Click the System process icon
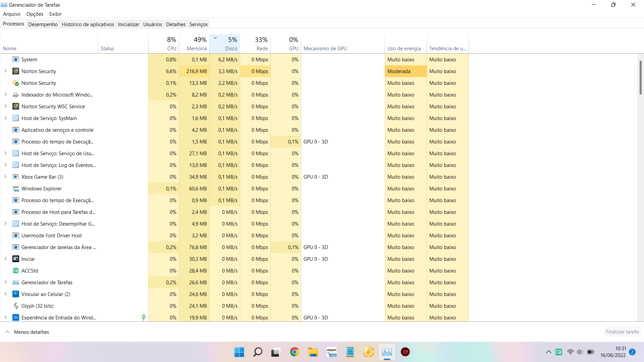This screenshot has height=362, width=644. click(16, 59)
